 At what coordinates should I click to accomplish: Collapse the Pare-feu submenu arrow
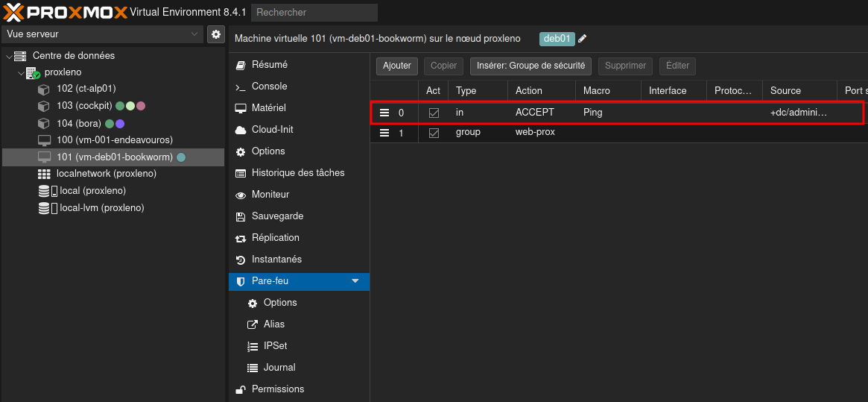pos(355,281)
